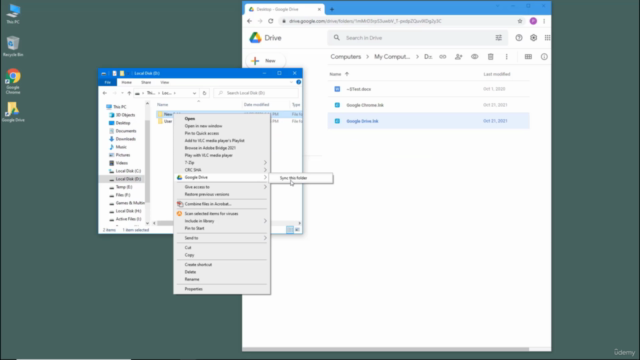Click the preview eye icon in Drive

click(x=474, y=57)
